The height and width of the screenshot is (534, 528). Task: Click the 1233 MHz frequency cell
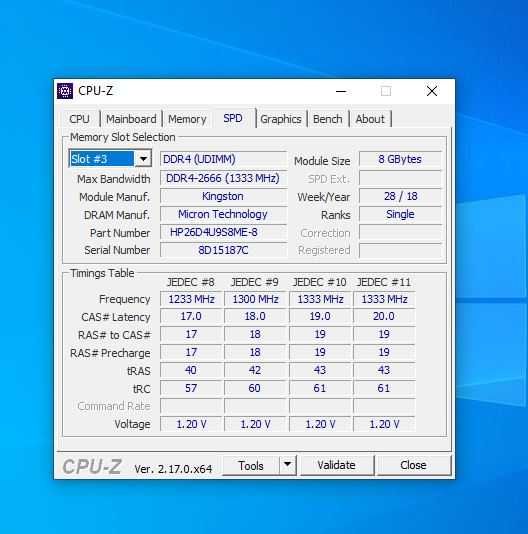(x=191, y=299)
